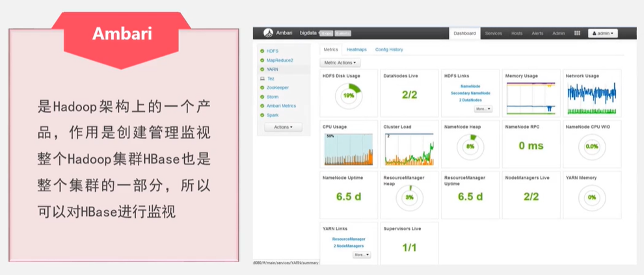
Task: Open the Spark service link
Action: 273,115
